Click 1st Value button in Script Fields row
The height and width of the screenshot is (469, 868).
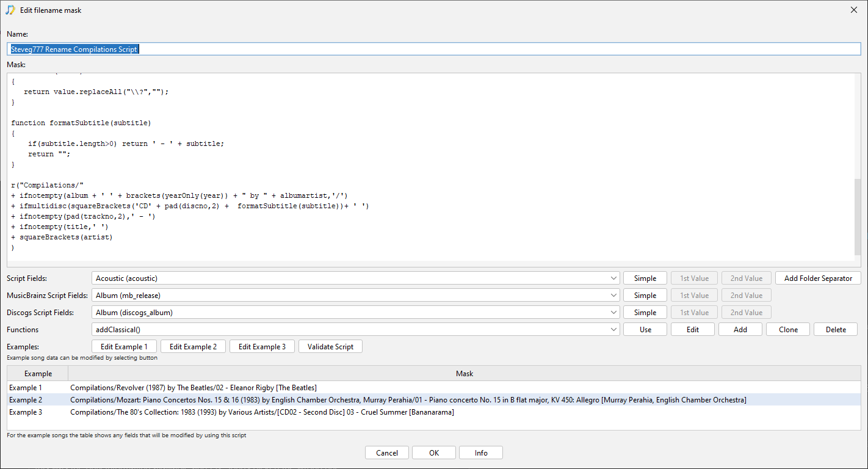pyautogui.click(x=695, y=278)
